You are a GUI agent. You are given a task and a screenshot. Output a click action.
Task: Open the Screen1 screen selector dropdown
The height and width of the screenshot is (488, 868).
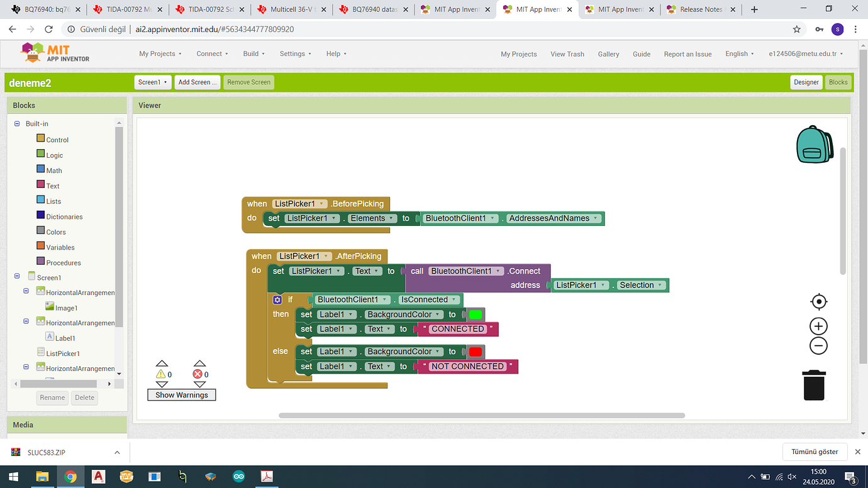(153, 82)
